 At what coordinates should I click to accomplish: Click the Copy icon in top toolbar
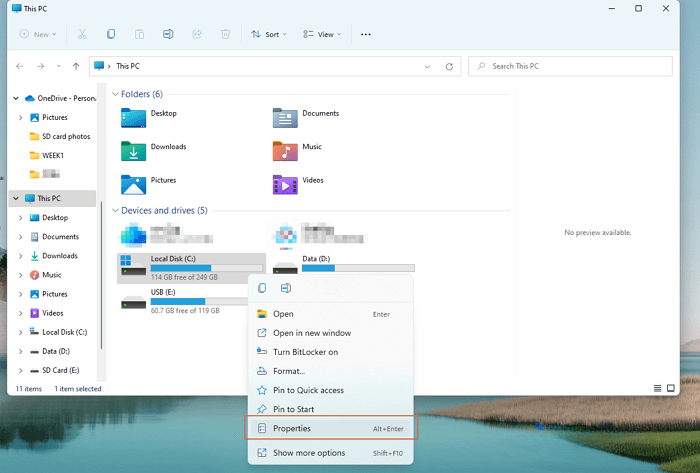(111, 34)
